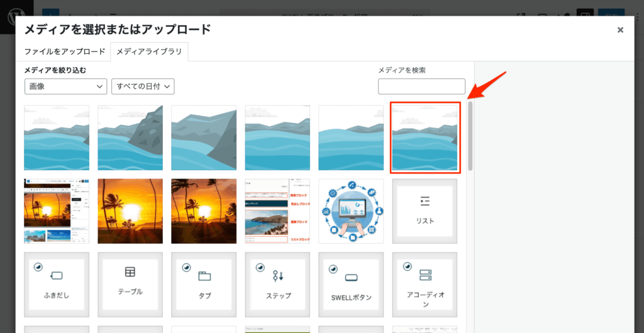Pick the タブ icon image
The width and height of the screenshot is (644, 333).
204,285
